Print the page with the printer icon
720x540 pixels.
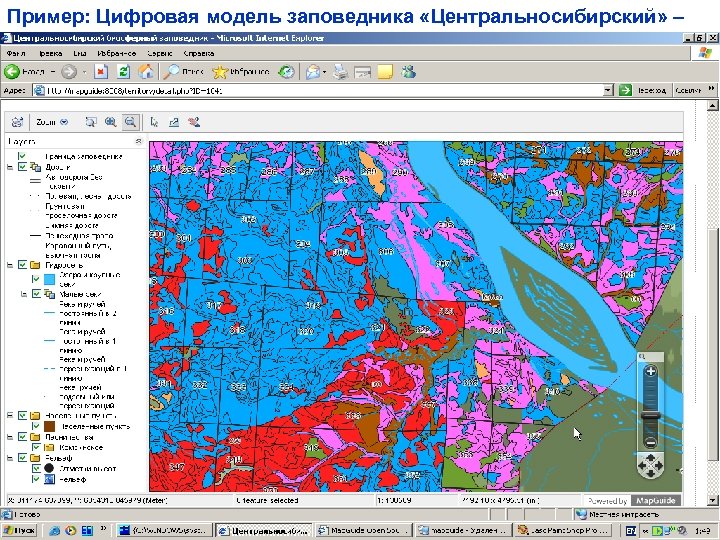click(x=340, y=72)
